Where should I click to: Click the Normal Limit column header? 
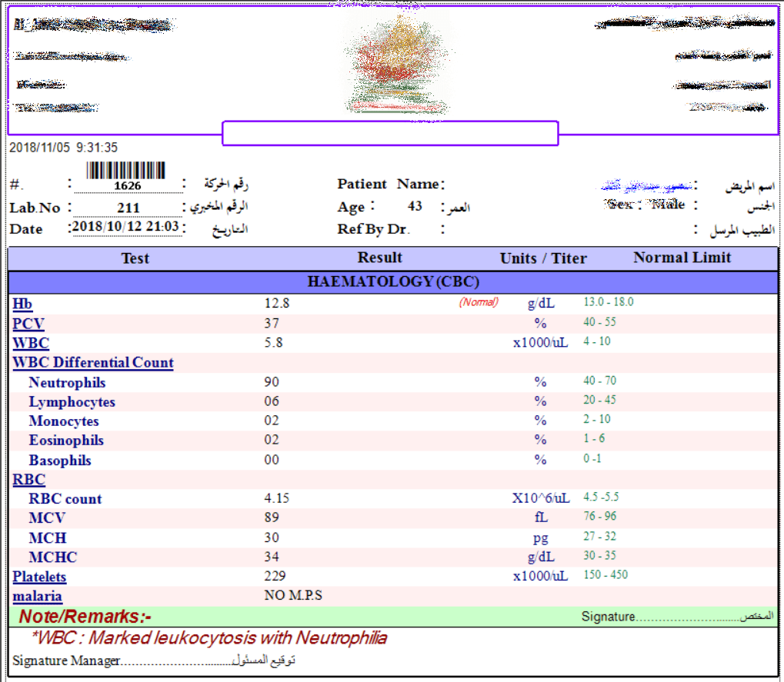click(x=682, y=258)
